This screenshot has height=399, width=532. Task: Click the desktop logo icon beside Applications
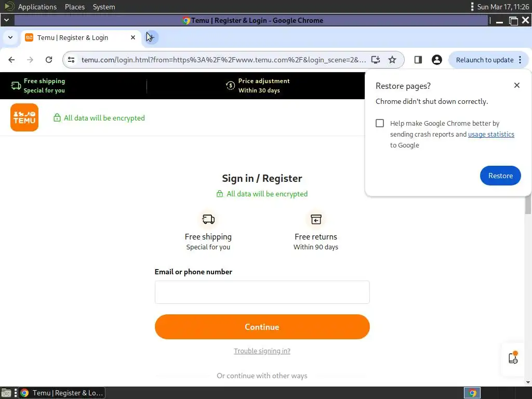(x=9, y=6)
